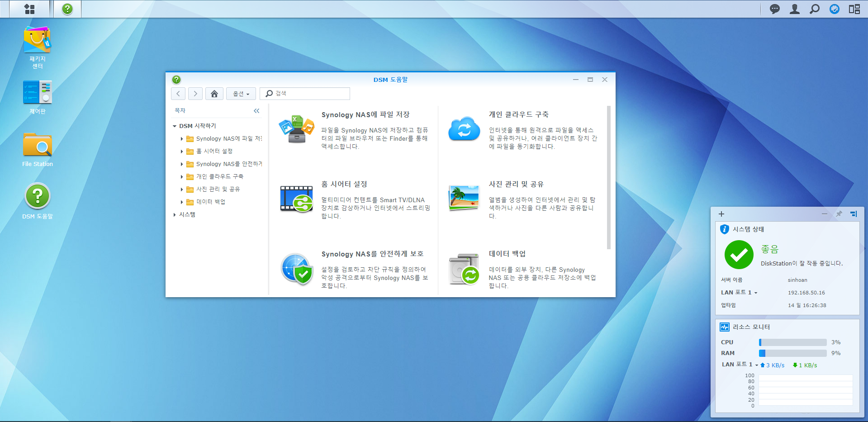Viewport: 868px width, 422px height.
Task: Open the Synology NAS에 파일 저장 article heading
Action: point(365,115)
